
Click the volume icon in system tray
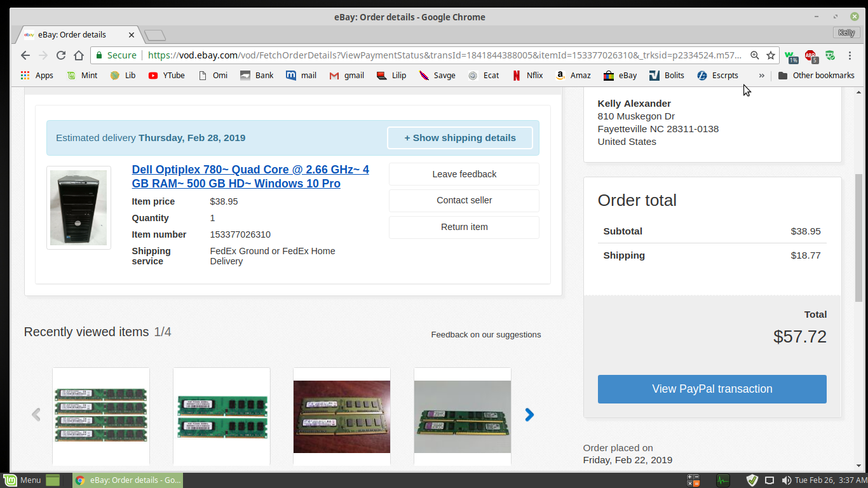pos(786,480)
